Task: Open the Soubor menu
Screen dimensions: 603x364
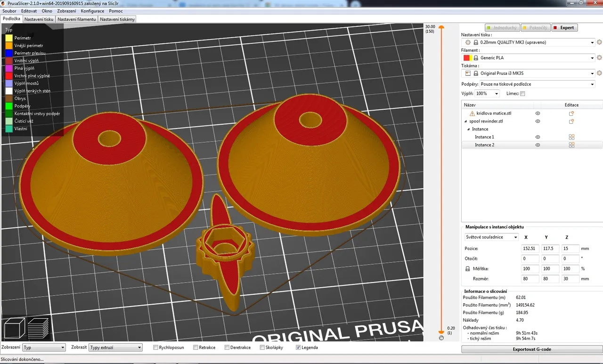Action: (9, 11)
